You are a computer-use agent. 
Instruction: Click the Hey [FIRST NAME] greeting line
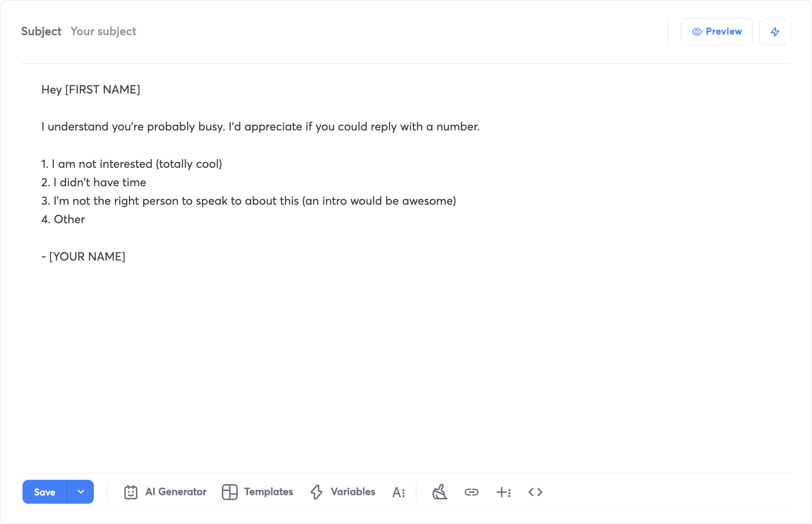pos(91,90)
